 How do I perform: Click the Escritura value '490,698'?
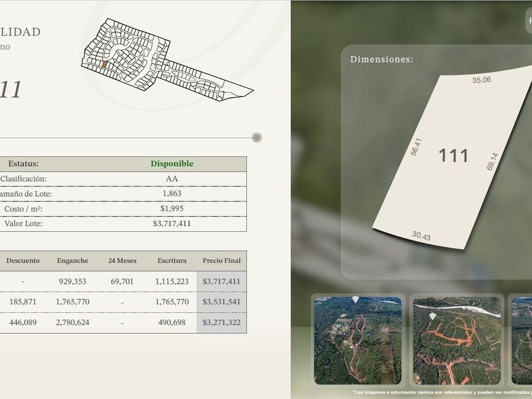pyautogui.click(x=172, y=322)
